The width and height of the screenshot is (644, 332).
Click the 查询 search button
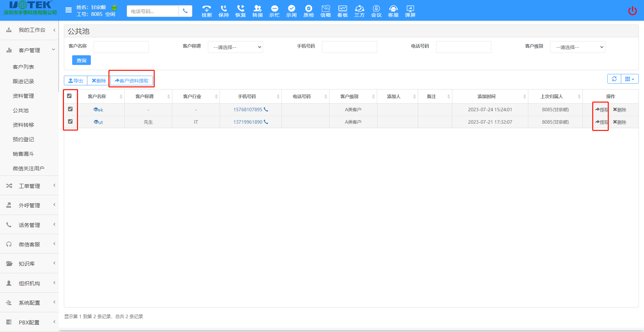point(81,60)
